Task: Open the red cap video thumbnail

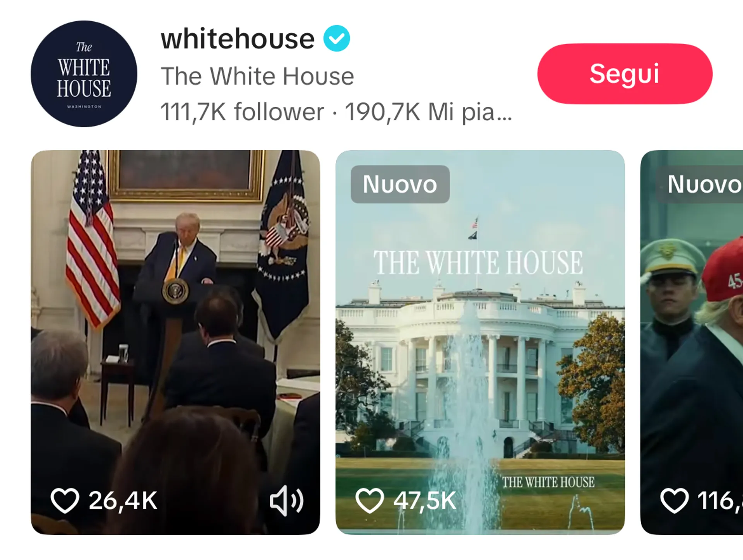Action: pos(692,342)
